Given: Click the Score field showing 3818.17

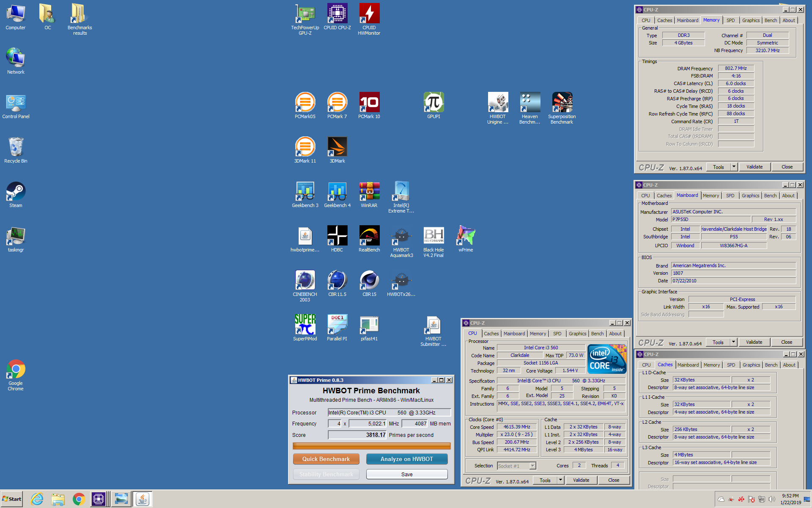Looking at the screenshot, I should click(358, 435).
